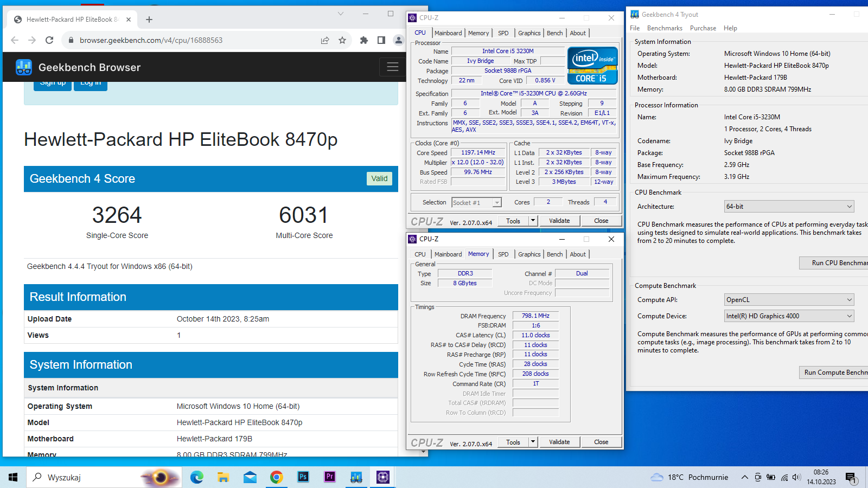Click the Wyszukaj taskbar search box
This screenshot has width=868, height=488.
point(103,477)
